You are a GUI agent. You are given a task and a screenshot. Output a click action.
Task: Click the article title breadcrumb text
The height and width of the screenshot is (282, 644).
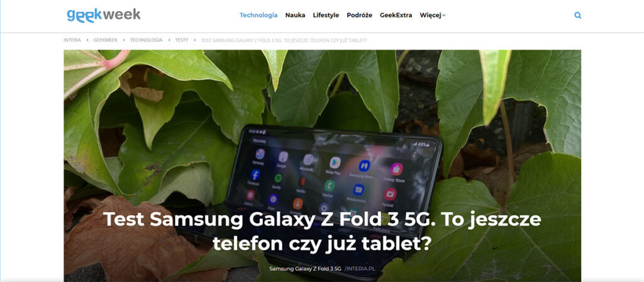(284, 40)
